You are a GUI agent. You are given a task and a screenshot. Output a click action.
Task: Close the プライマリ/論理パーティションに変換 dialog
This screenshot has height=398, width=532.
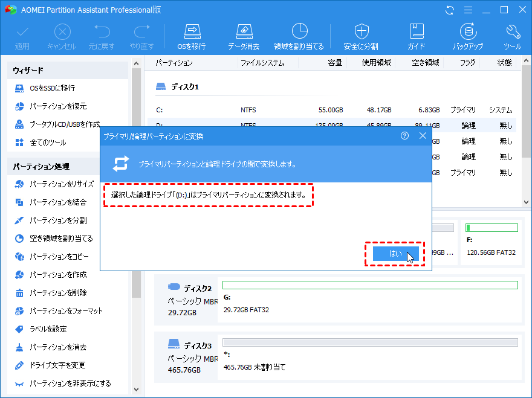pyautogui.click(x=423, y=136)
